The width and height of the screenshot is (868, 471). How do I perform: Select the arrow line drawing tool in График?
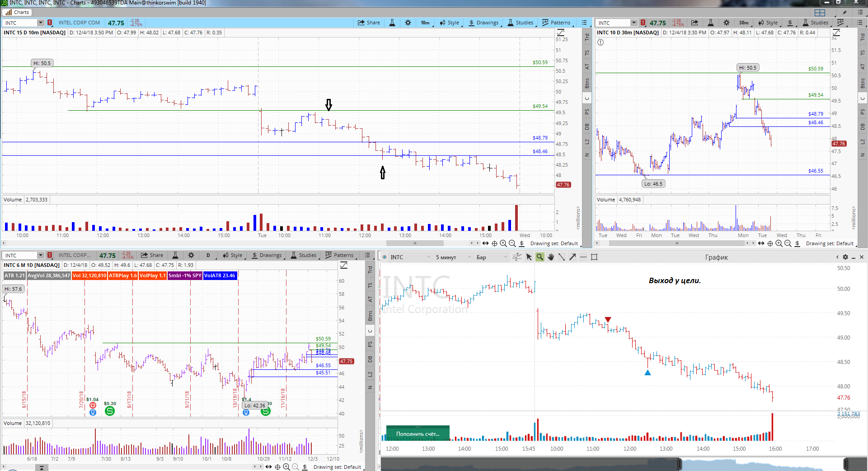point(572,257)
